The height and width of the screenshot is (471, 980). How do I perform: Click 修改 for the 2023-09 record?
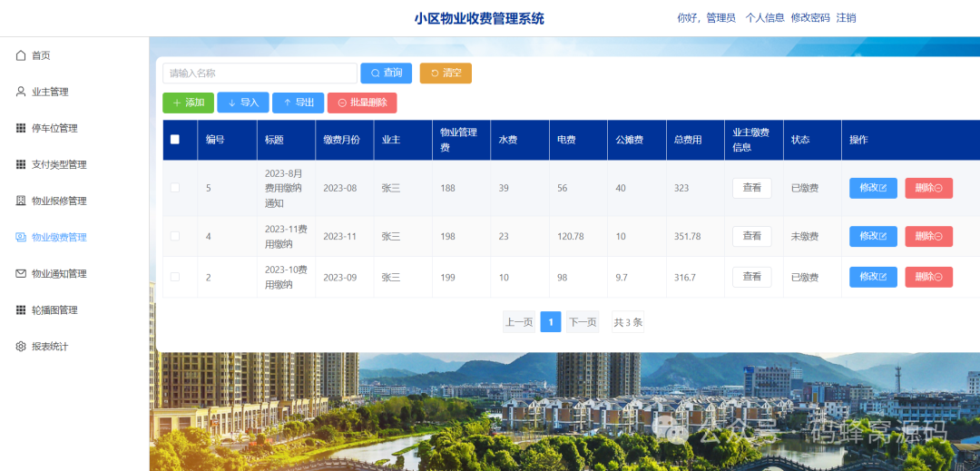coord(873,277)
